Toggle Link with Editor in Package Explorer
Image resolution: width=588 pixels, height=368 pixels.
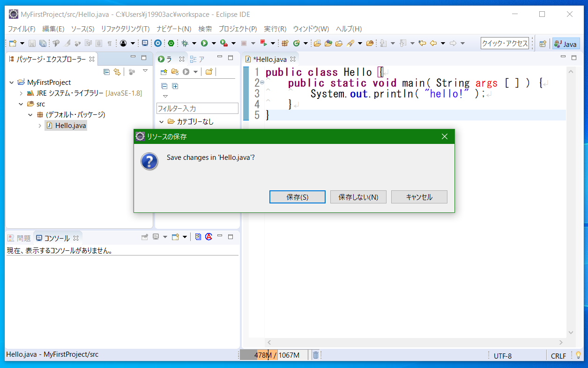(117, 72)
